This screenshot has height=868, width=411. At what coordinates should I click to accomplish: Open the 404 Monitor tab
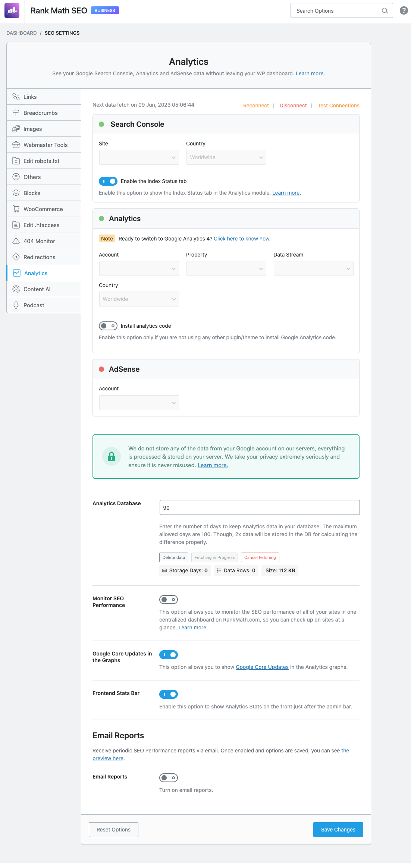(44, 241)
